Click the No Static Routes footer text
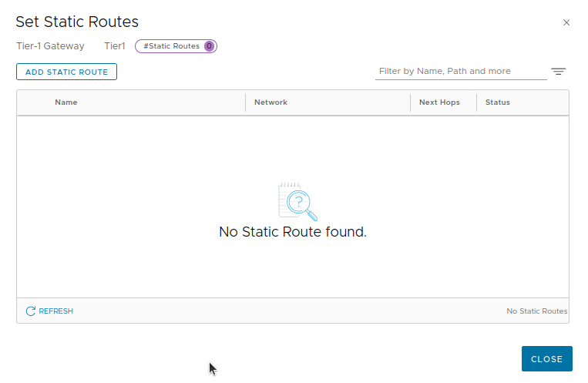Viewport: 588px width, 383px height. pyautogui.click(x=536, y=311)
